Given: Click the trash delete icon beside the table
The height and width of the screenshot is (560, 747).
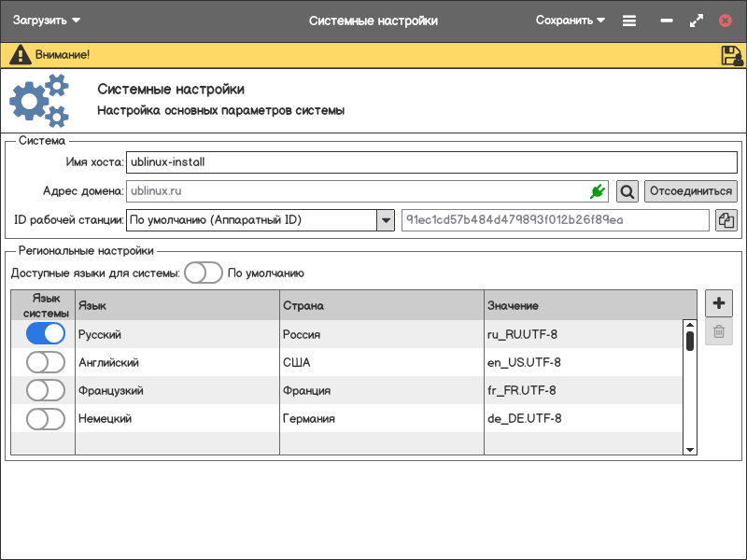Looking at the screenshot, I should coord(718,331).
